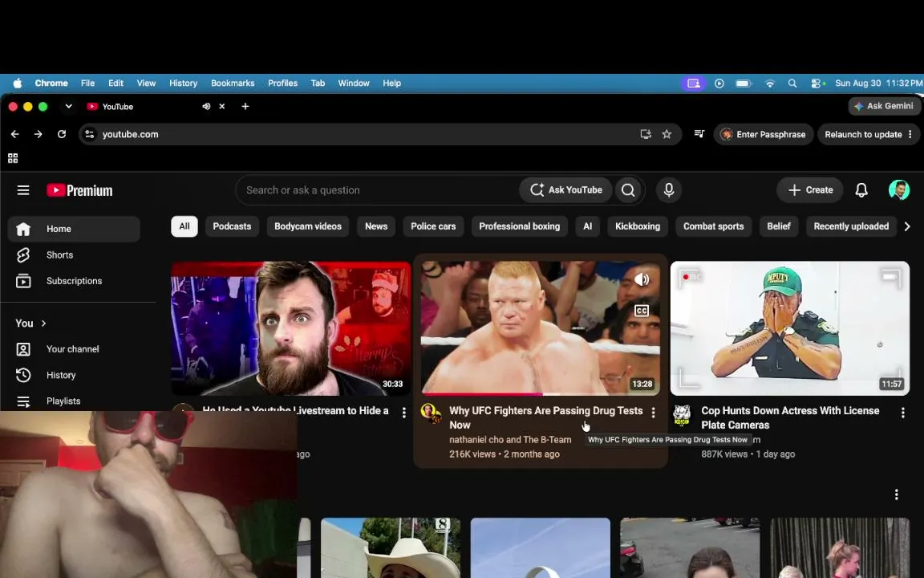924x578 pixels.
Task: Open the History menu in menu bar
Action: point(183,83)
